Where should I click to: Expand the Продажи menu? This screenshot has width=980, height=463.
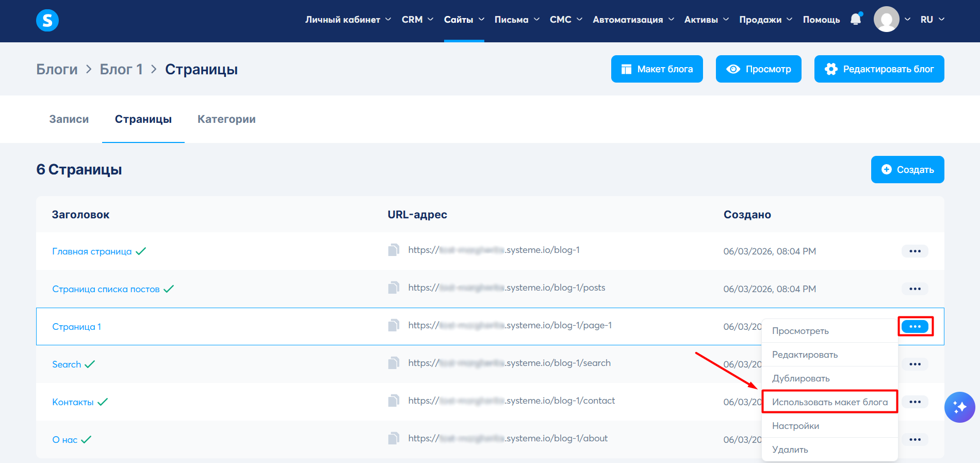coord(765,20)
